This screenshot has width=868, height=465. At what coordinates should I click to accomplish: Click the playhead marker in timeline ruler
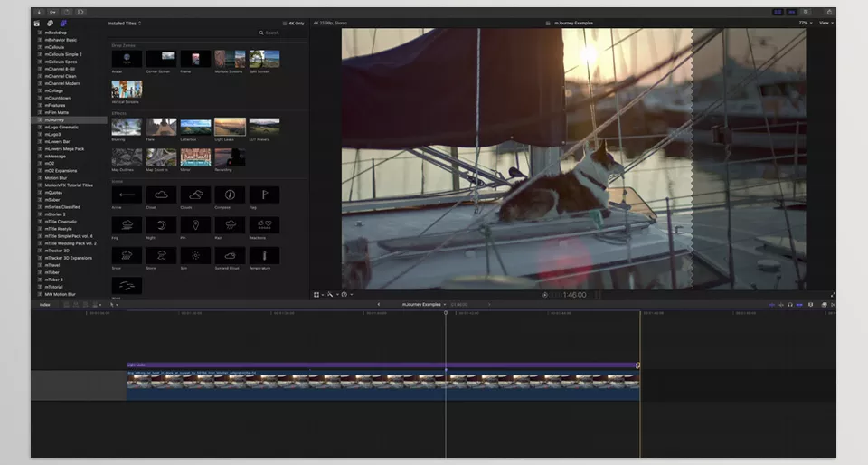point(446,313)
